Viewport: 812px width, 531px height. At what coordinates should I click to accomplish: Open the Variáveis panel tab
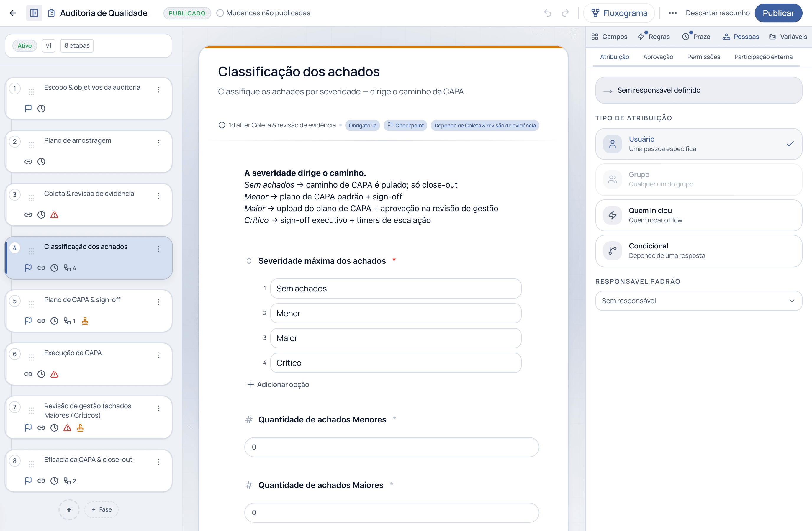(x=788, y=37)
